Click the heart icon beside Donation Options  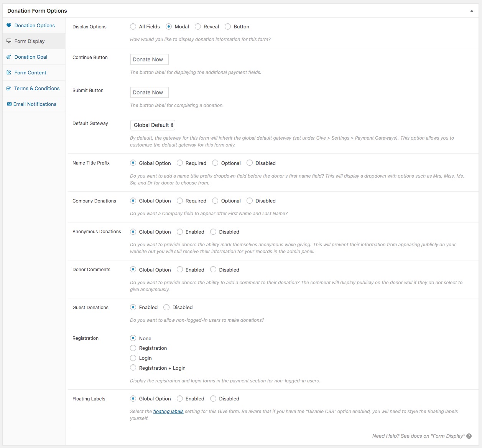pos(9,25)
